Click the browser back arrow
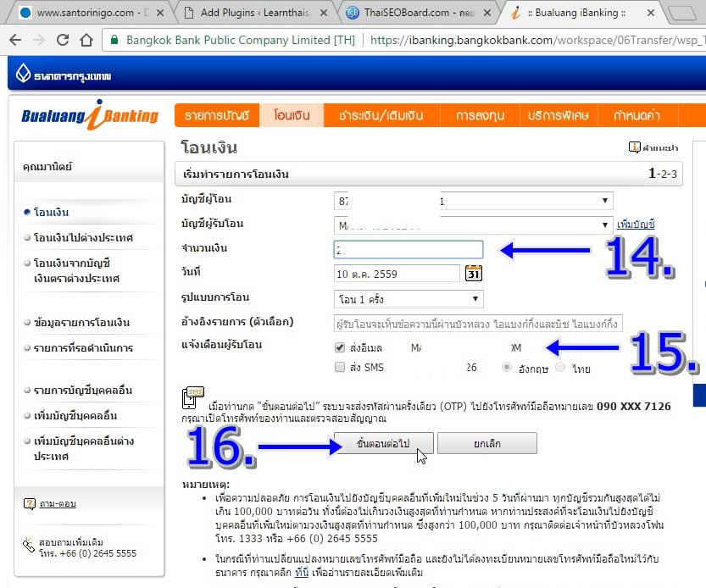Image resolution: width=706 pixels, height=588 pixels. pyautogui.click(x=15, y=40)
